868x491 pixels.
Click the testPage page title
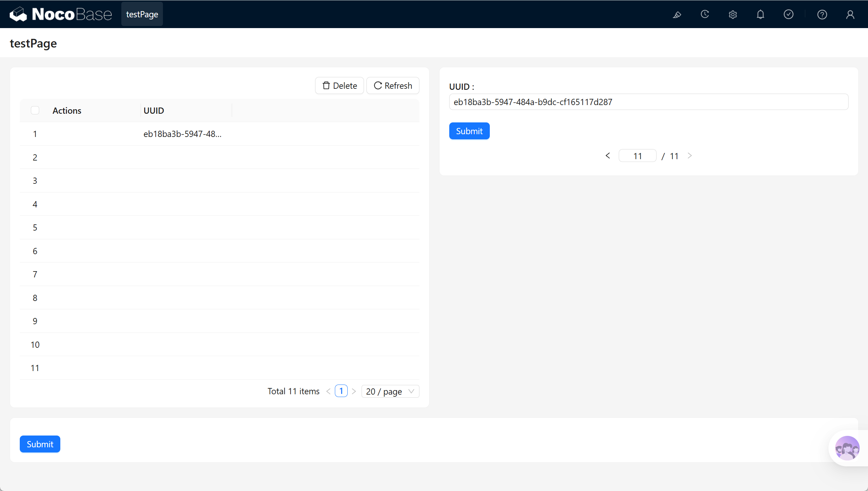point(33,43)
